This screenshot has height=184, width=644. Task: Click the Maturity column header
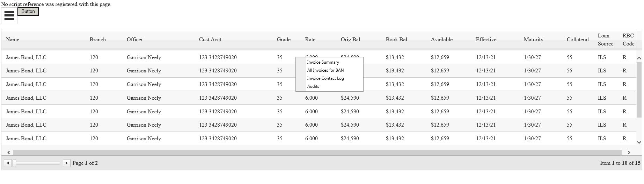pos(533,40)
